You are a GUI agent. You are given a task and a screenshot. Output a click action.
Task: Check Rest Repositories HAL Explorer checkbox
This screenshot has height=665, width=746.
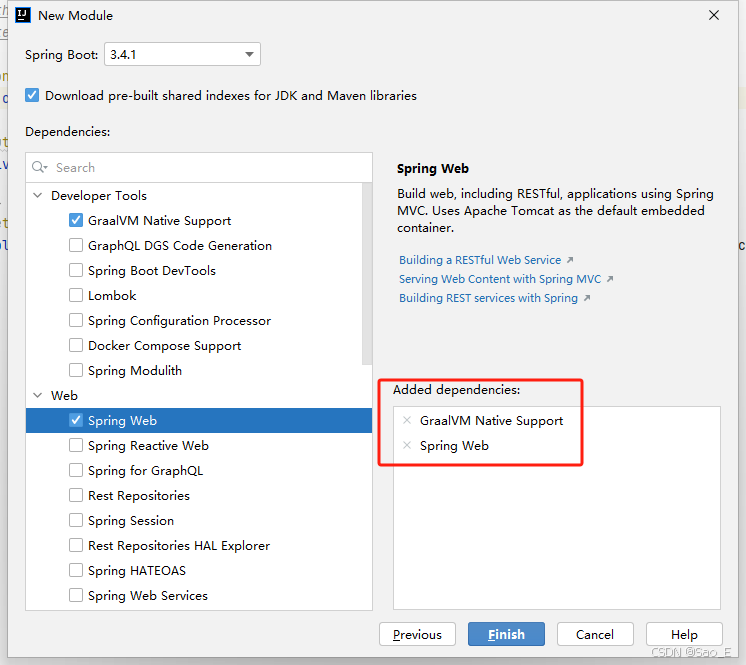pos(76,545)
